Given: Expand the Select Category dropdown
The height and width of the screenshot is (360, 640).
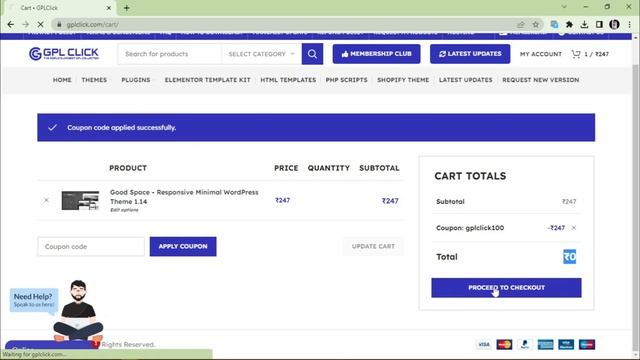Looking at the screenshot, I should point(261,54).
